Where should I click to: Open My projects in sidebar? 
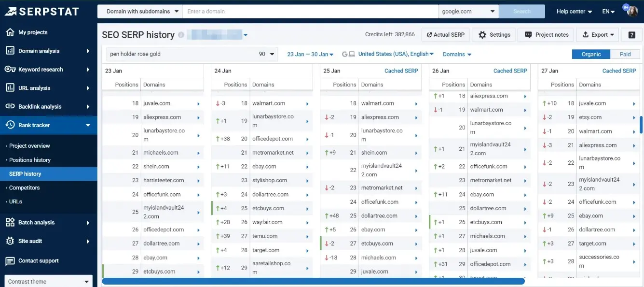(33, 32)
